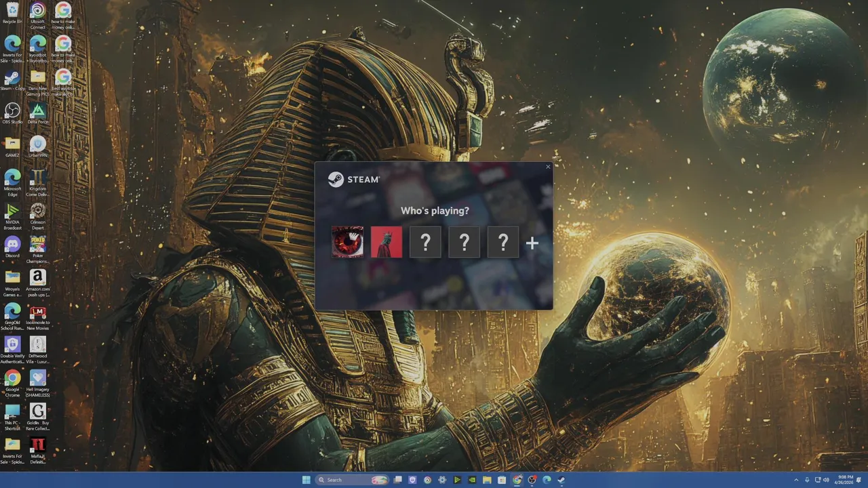Add a new Steam account with plus
Screen dimensions: 868x488
(x=532, y=243)
